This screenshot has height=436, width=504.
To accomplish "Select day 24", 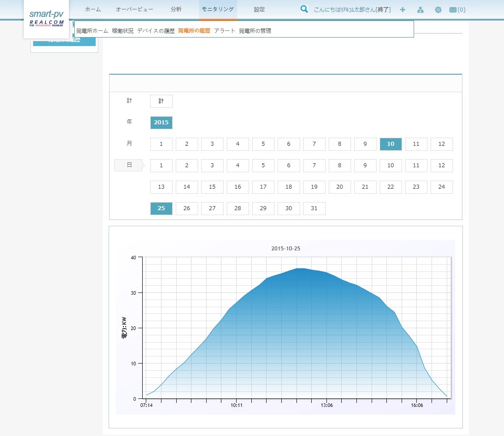I will [x=442, y=187].
